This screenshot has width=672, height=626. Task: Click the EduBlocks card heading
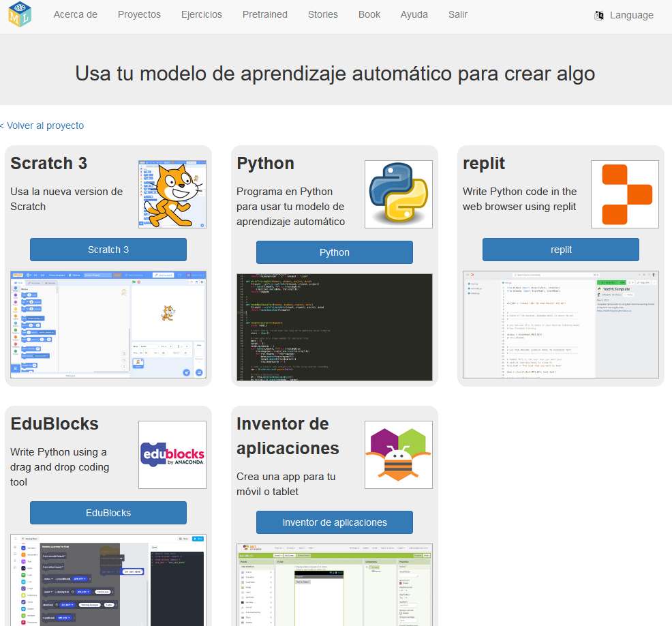(x=55, y=423)
